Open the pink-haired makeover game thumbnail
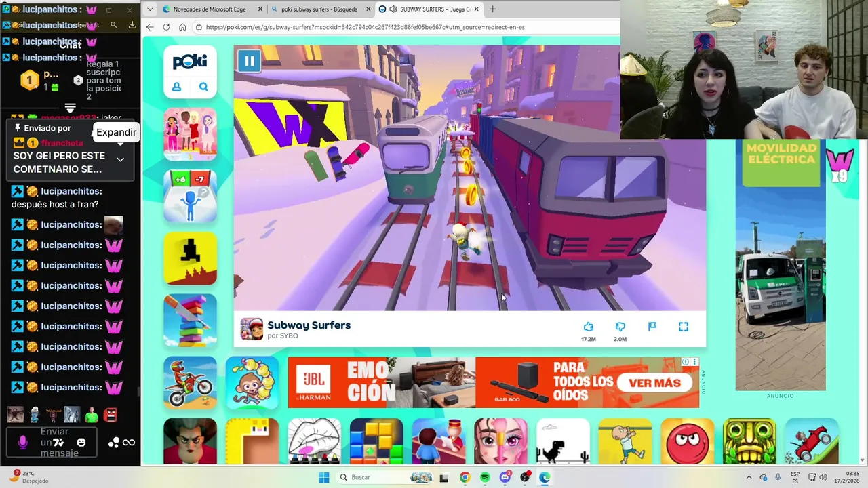Screen dimensions: 868x488 pos(501,441)
